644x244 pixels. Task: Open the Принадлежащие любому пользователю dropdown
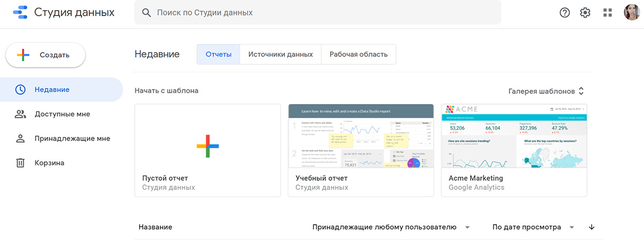click(391, 227)
